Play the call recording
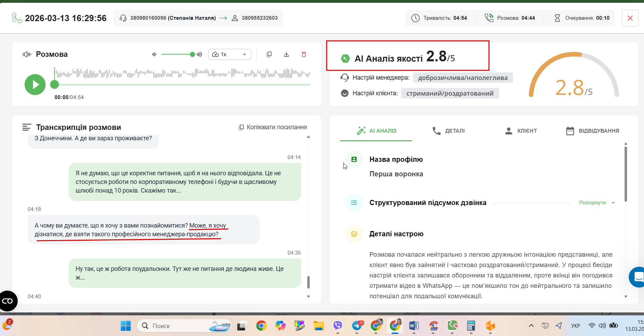 (35, 85)
